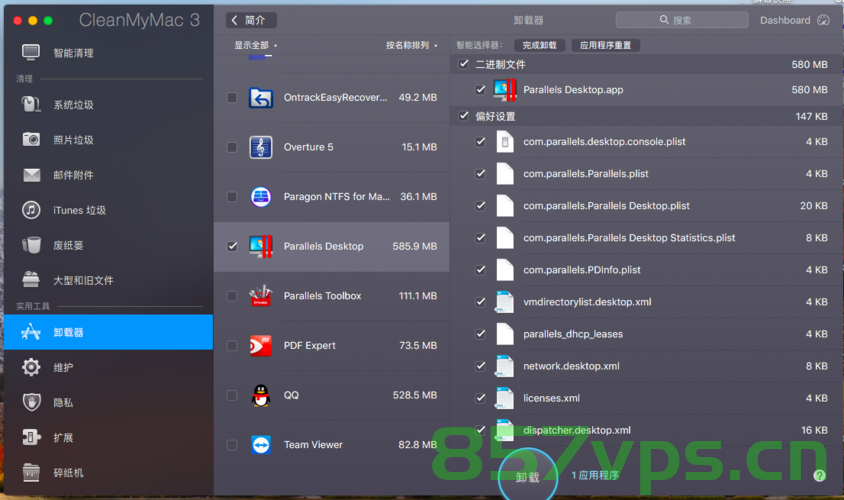Select the Parallels Toolbox row name

click(x=322, y=295)
